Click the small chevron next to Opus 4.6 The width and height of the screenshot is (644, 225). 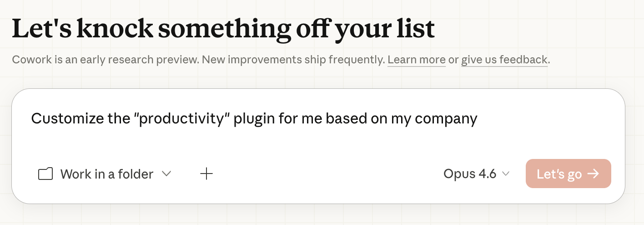click(x=506, y=174)
